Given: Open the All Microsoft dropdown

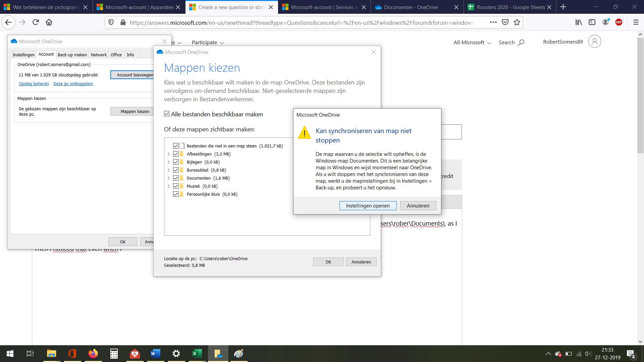Looking at the screenshot, I should 472,43.
